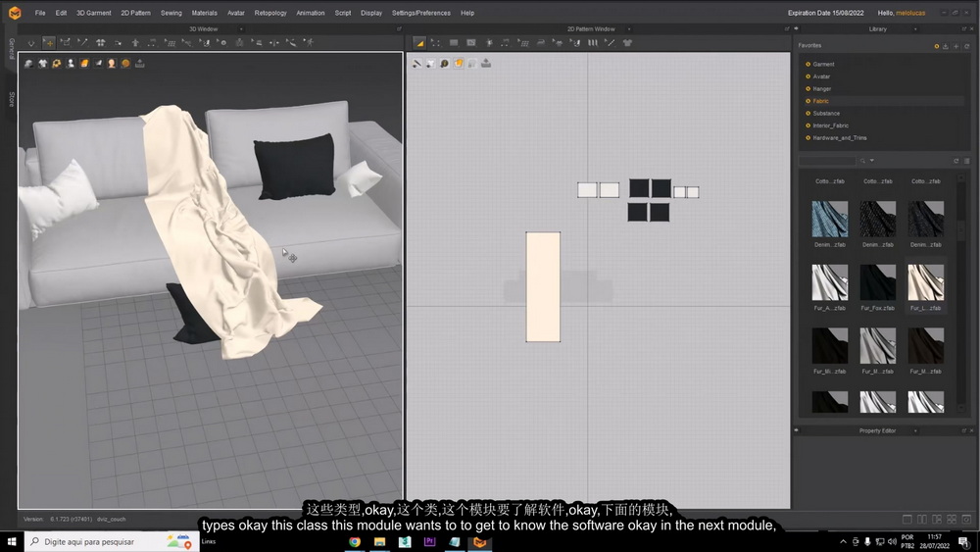The image size is (980, 552).
Task: Open the Retopology menu
Action: 270,13
